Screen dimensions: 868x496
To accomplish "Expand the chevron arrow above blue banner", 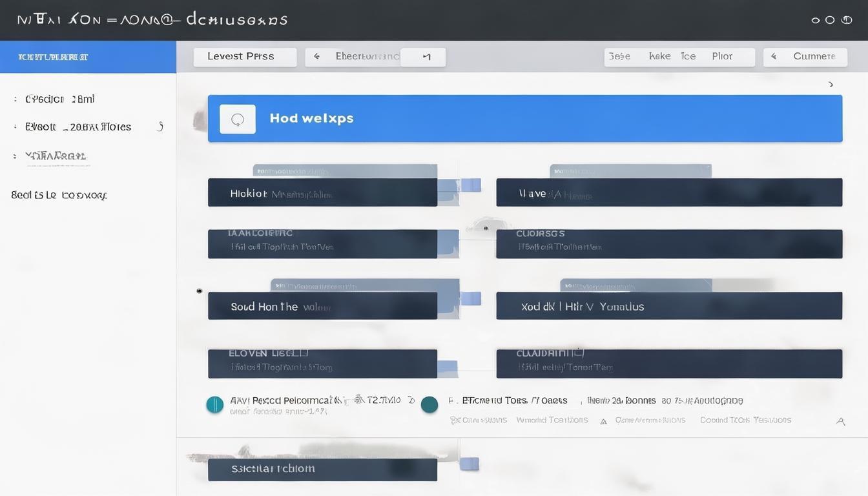I will click(x=831, y=85).
